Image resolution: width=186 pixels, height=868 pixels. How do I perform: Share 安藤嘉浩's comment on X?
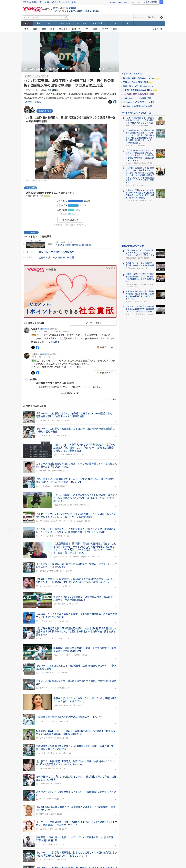pyautogui.click(x=33, y=347)
